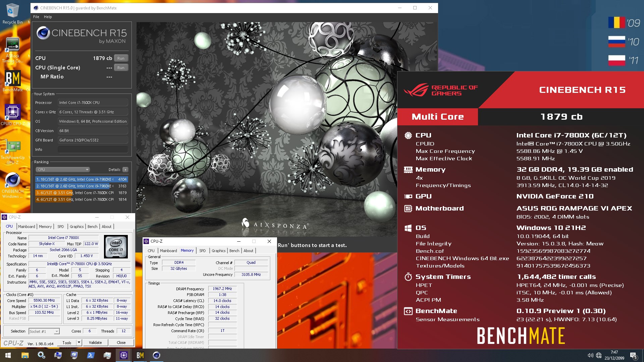The image size is (644, 362).
Task: Click the System Timers stopwatch icon
Action: tap(408, 277)
